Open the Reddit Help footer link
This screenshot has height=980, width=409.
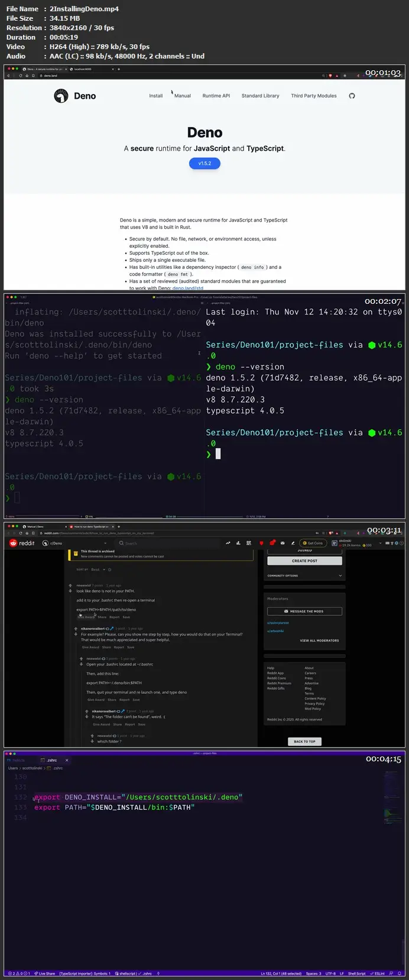point(271,668)
